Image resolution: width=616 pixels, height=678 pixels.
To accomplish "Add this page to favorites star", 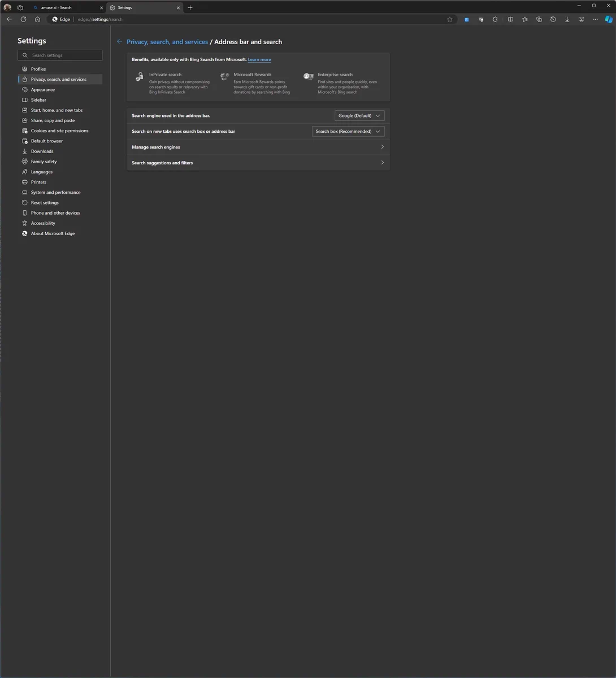I will point(450,19).
